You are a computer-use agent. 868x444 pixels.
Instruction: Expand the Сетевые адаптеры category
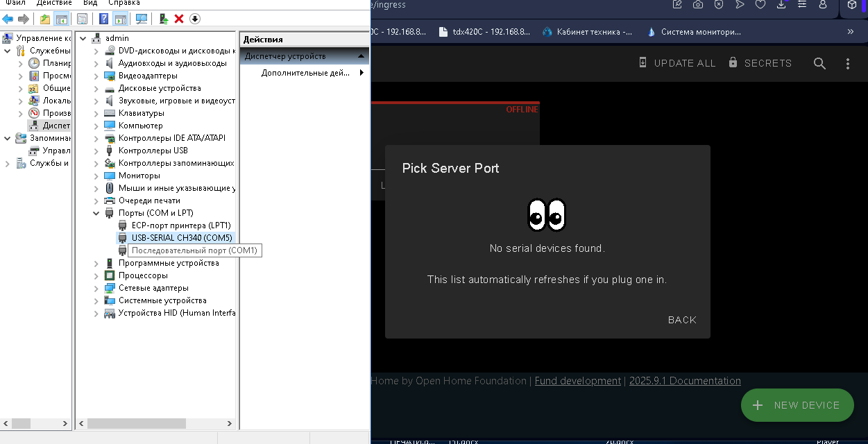[96, 288]
